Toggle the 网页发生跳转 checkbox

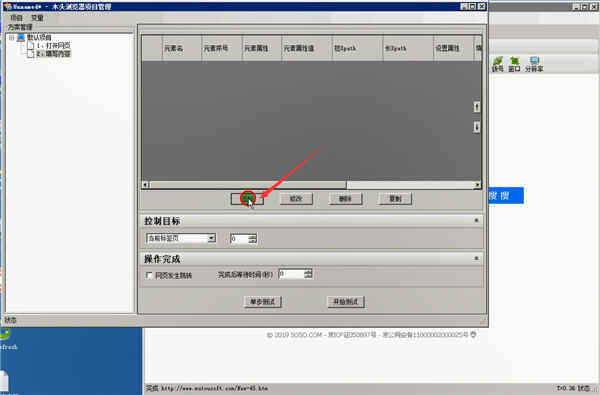(149, 275)
